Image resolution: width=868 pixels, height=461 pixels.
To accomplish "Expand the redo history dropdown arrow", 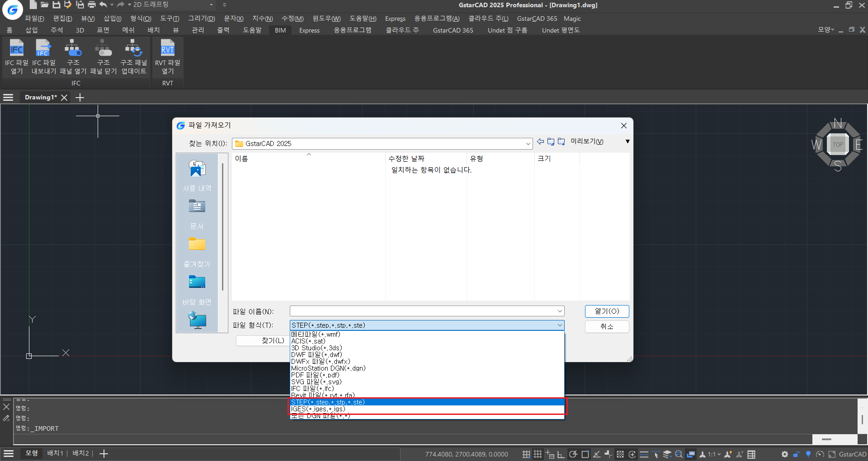I will click(x=129, y=5).
